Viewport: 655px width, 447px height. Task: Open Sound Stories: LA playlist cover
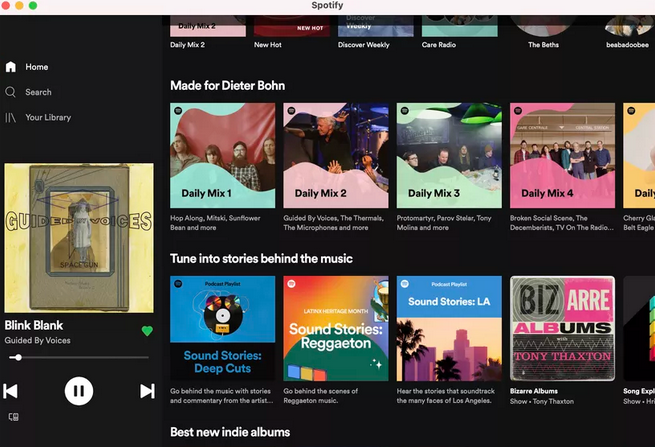tap(449, 328)
